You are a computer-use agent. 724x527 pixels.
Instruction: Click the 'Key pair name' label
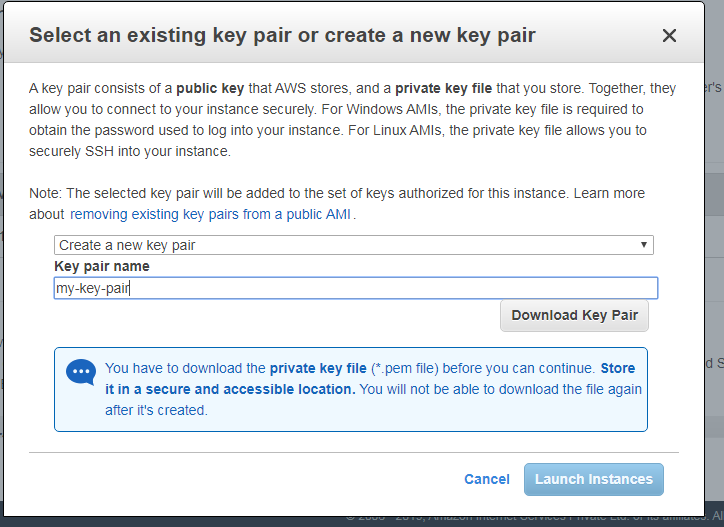102,267
